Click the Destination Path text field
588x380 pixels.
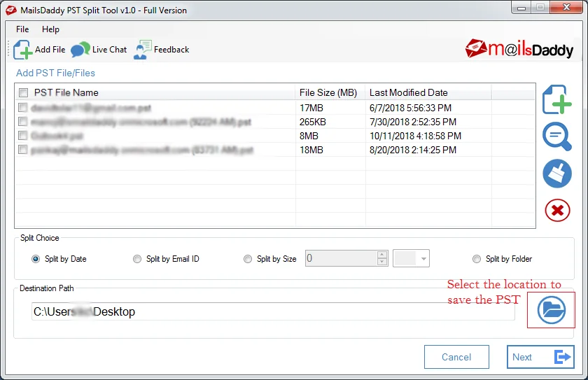point(273,312)
